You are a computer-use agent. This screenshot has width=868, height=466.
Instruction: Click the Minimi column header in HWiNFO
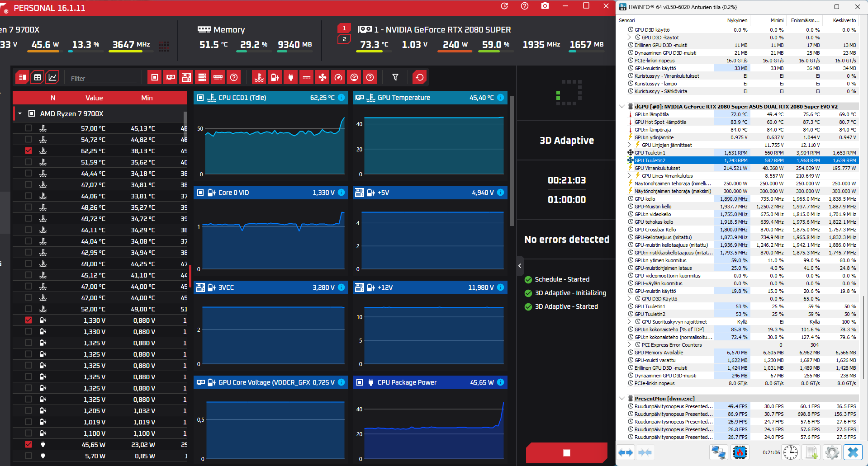(777, 20)
